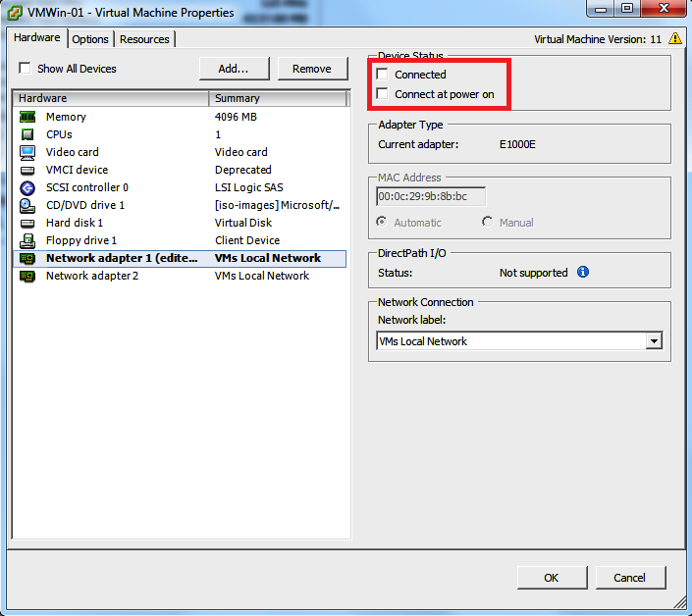Click the Video card monitor icon
Viewport: 692px width, 616px height.
click(x=27, y=152)
